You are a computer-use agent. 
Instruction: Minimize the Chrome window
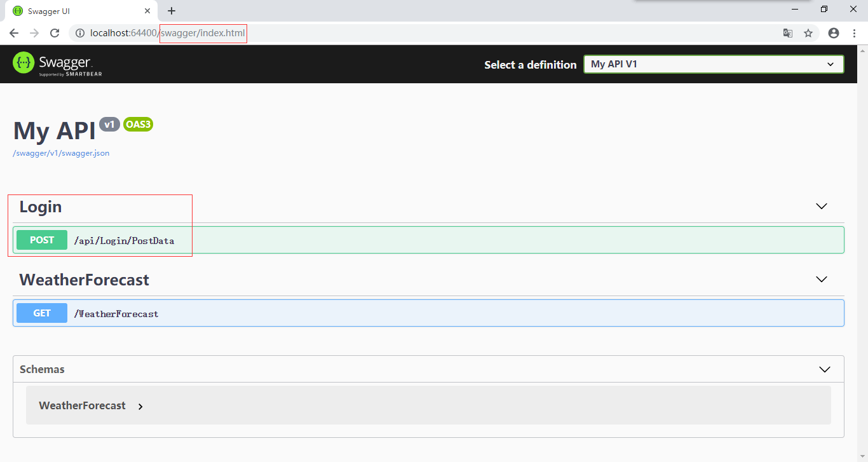point(795,9)
